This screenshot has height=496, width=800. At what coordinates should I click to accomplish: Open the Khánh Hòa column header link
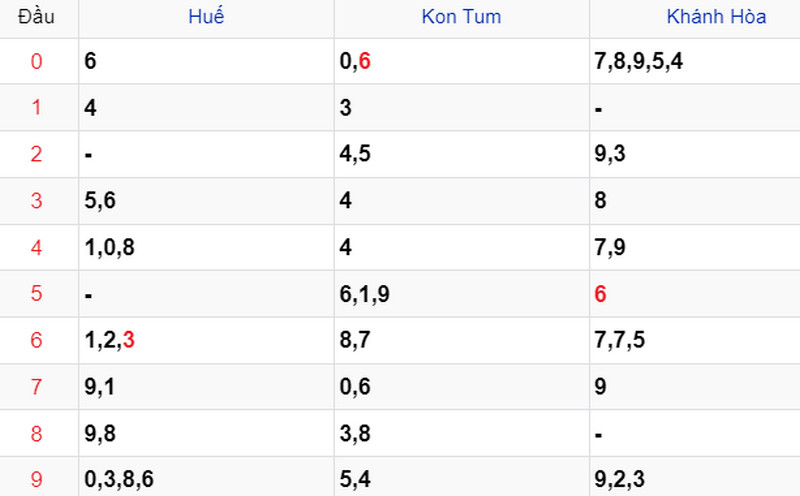pos(716,17)
